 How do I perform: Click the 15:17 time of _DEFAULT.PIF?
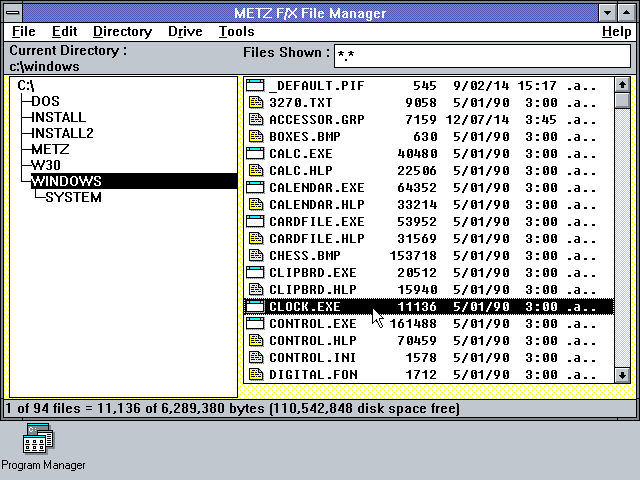[537, 85]
